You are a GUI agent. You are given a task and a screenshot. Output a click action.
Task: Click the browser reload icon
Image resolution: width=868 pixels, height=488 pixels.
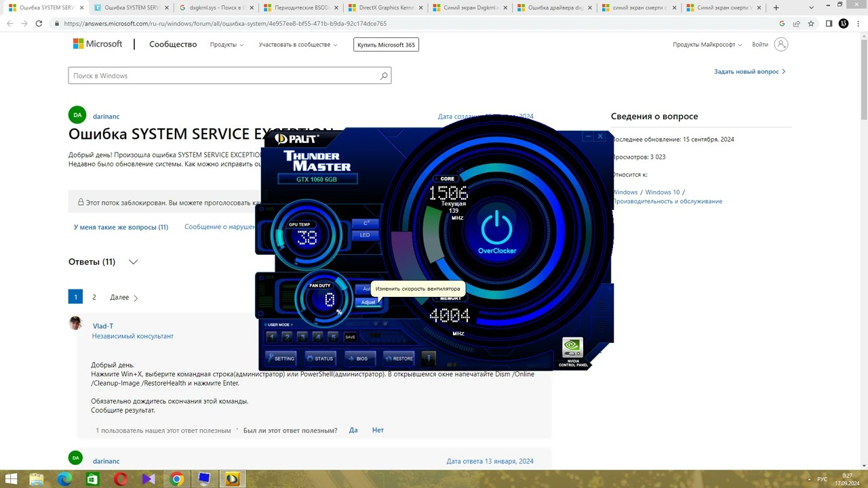[x=39, y=23]
